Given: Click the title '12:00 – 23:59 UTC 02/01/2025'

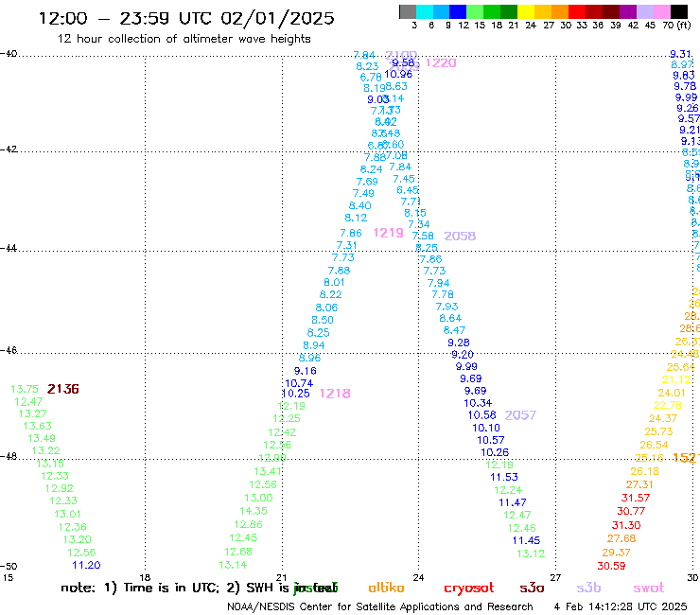Looking at the screenshot, I should (x=186, y=18).
